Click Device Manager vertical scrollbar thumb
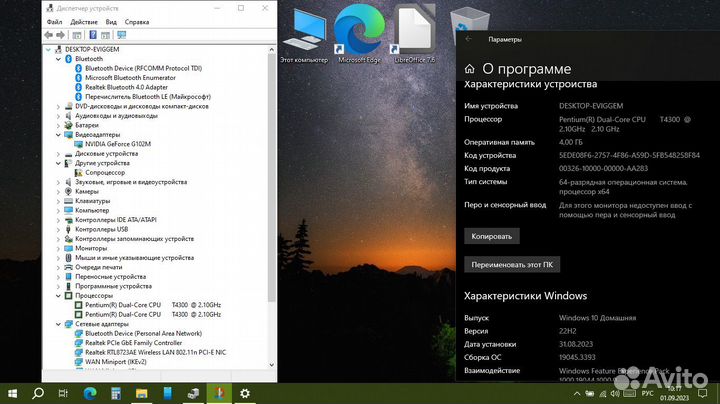The width and height of the screenshot is (720, 404). click(x=271, y=179)
